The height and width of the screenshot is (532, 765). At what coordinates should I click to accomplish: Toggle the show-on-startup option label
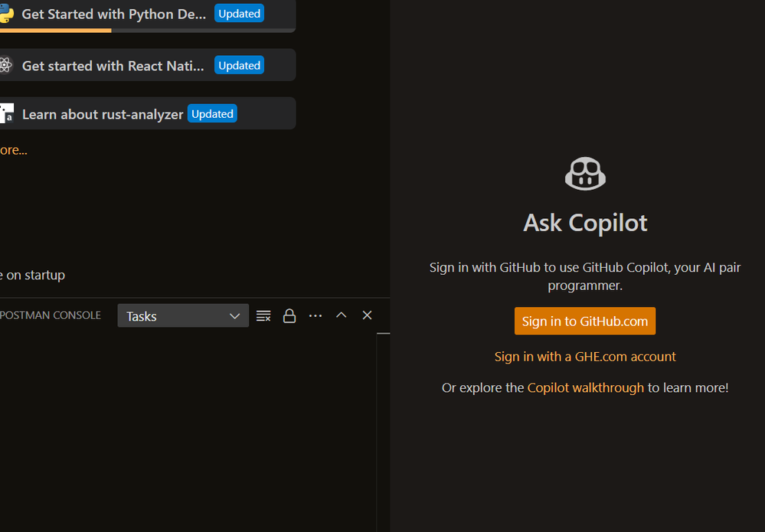click(x=33, y=275)
